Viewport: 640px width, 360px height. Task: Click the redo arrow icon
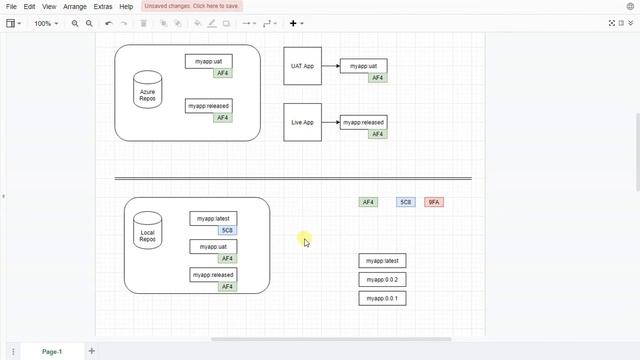click(x=124, y=24)
